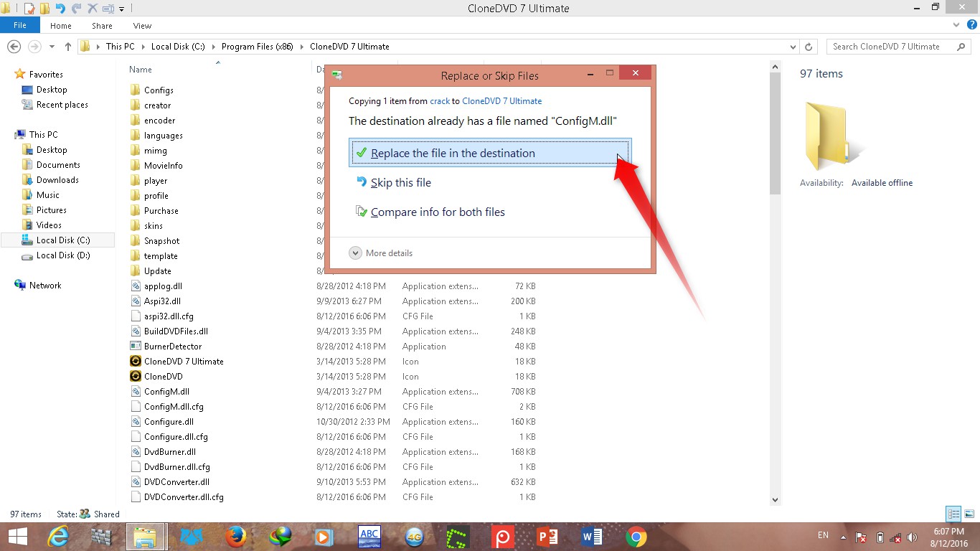980x551 pixels.
Task: Click Replace the file in the destination
Action: point(490,153)
